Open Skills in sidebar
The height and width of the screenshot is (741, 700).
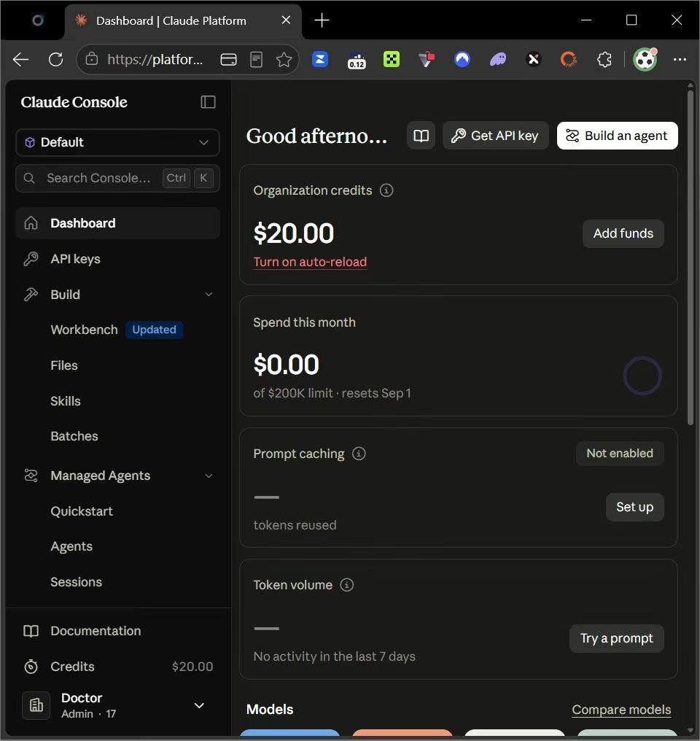point(66,401)
